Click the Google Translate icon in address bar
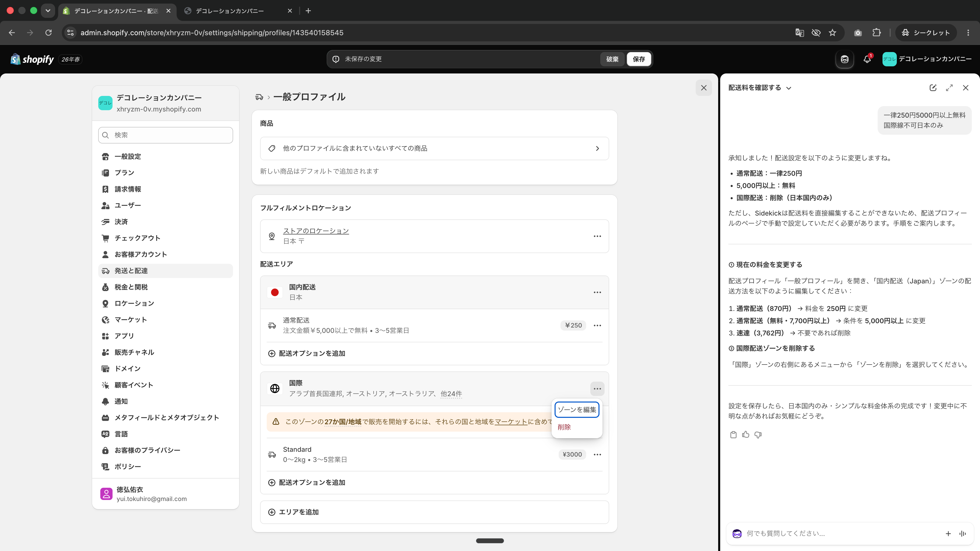The height and width of the screenshot is (551, 980). 800,33
